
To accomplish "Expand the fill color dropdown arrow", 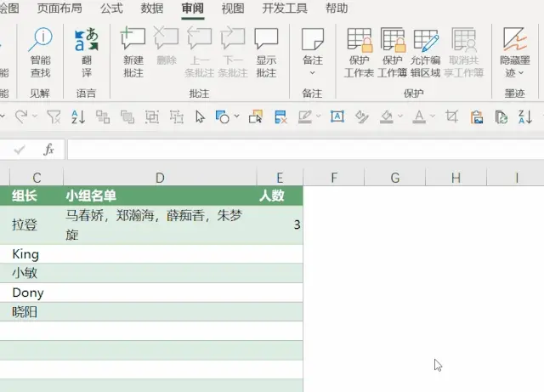I will tap(400, 116).
